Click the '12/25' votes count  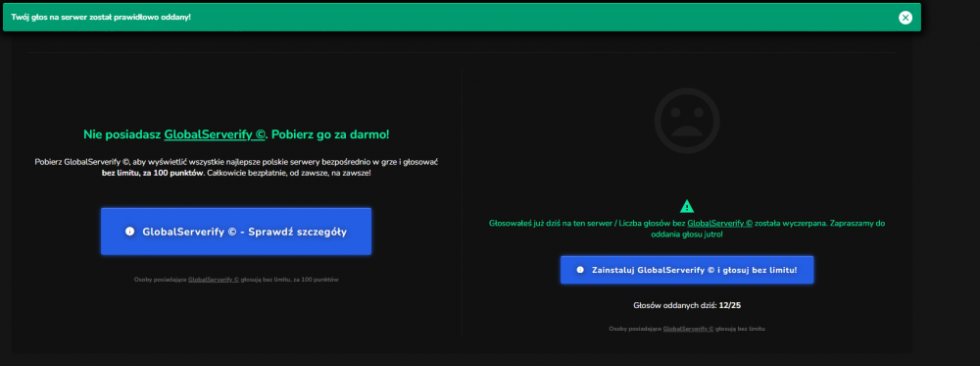[x=729, y=305]
